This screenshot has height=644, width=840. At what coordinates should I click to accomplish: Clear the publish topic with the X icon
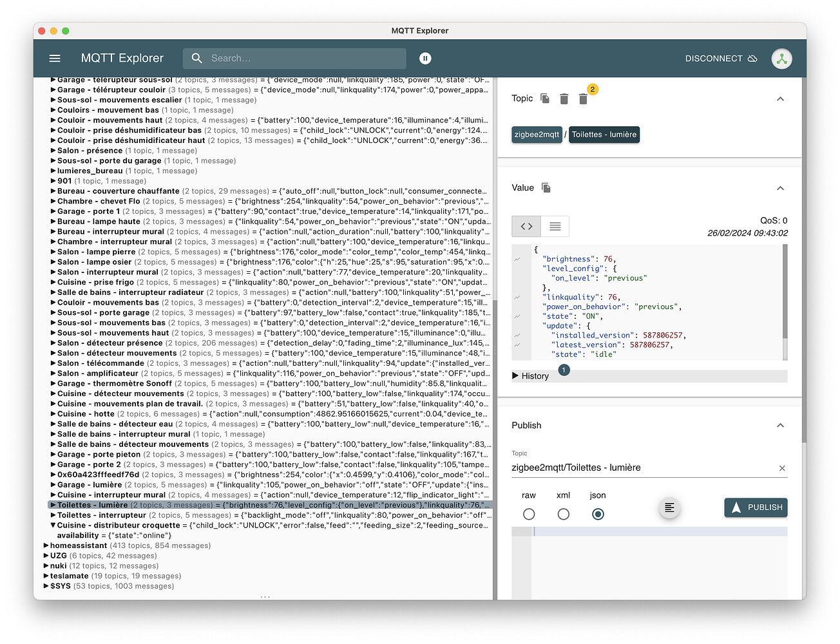tap(782, 468)
